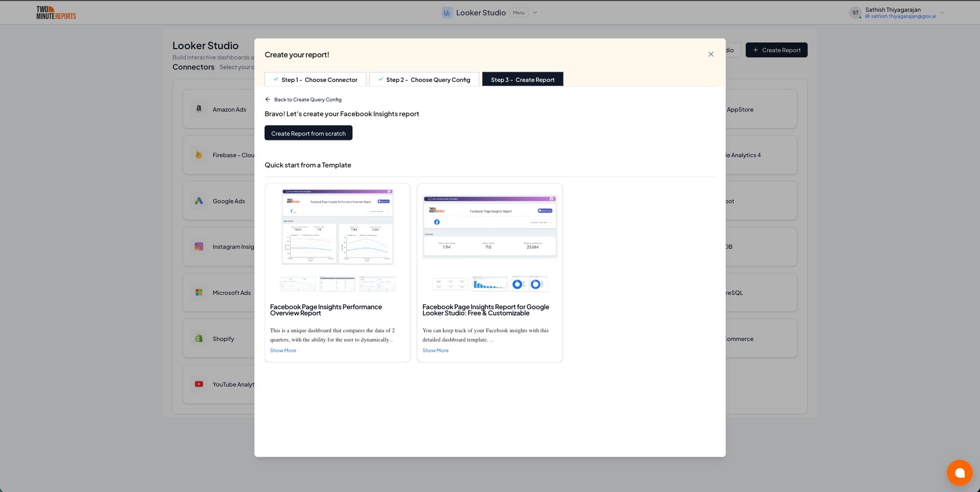
Task: Click the Firebase connector icon
Action: 198,155
